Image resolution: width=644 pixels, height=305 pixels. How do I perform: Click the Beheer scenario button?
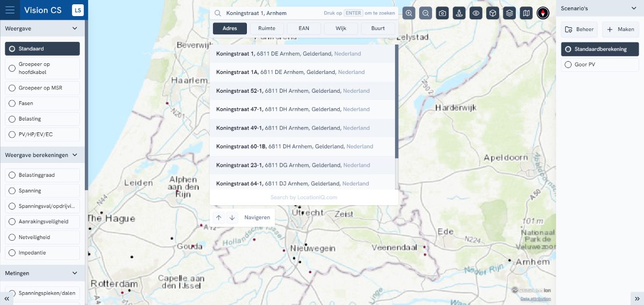579,29
